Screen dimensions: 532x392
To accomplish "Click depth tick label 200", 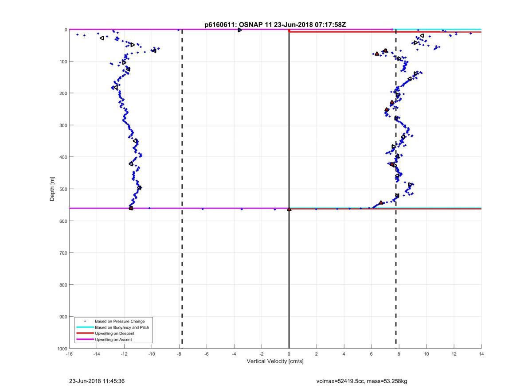I will (63, 93).
